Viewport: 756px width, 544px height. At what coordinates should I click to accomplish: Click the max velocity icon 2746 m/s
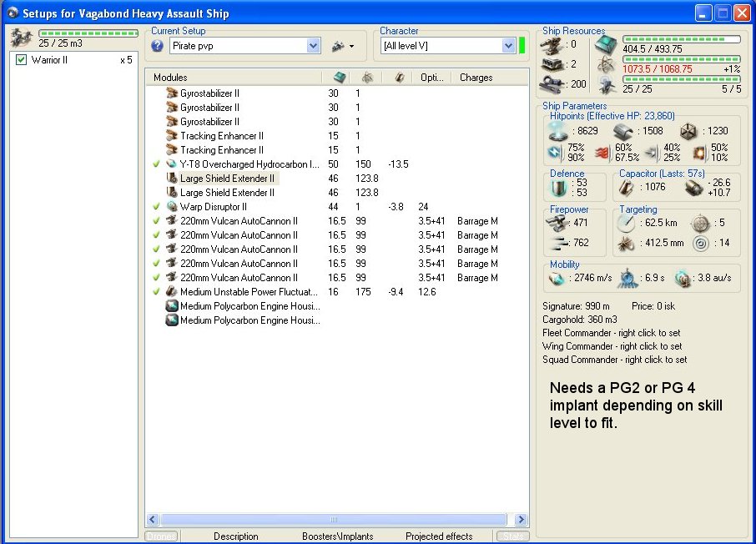[557, 279]
